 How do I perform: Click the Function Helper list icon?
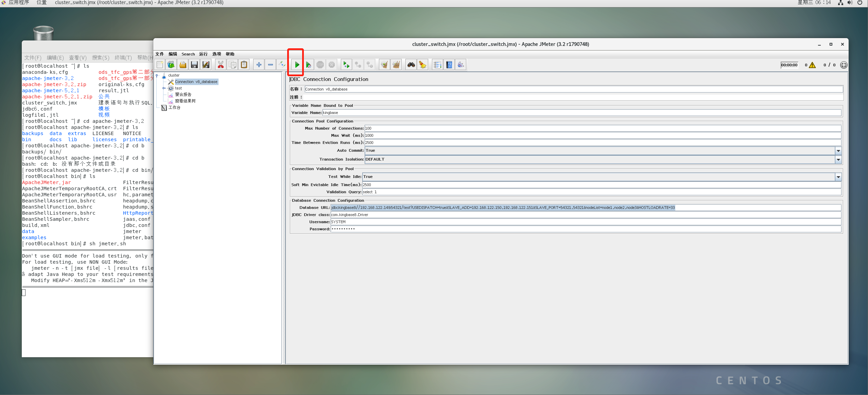[437, 65]
